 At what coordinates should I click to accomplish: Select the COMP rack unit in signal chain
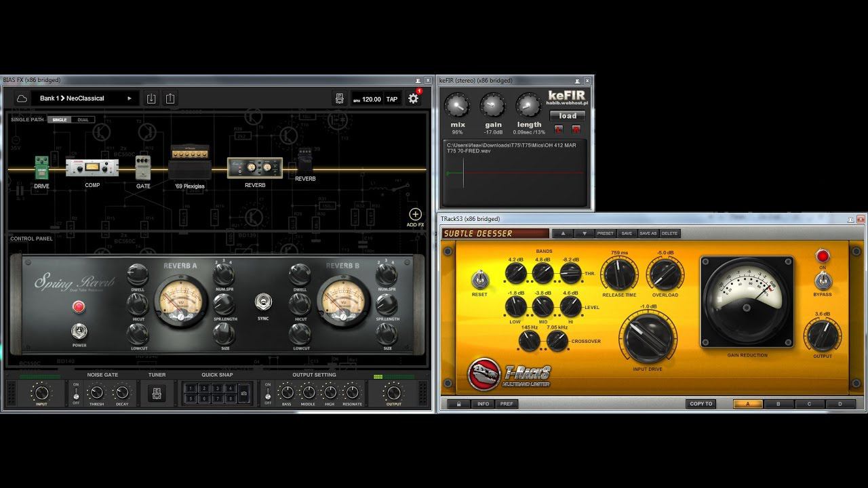pyautogui.click(x=92, y=167)
